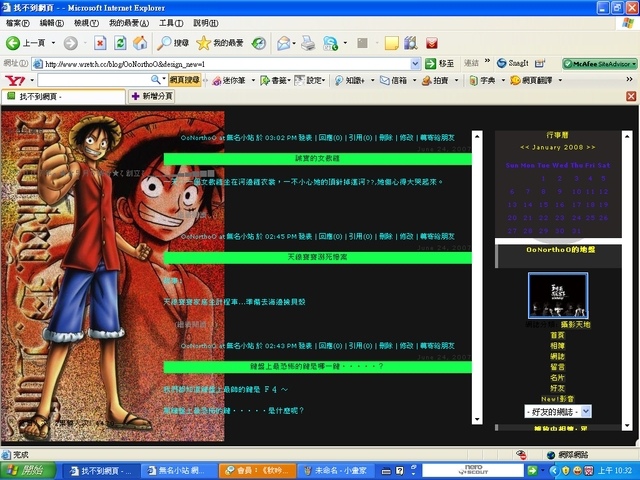Go to previous month in calendar

click(524, 147)
